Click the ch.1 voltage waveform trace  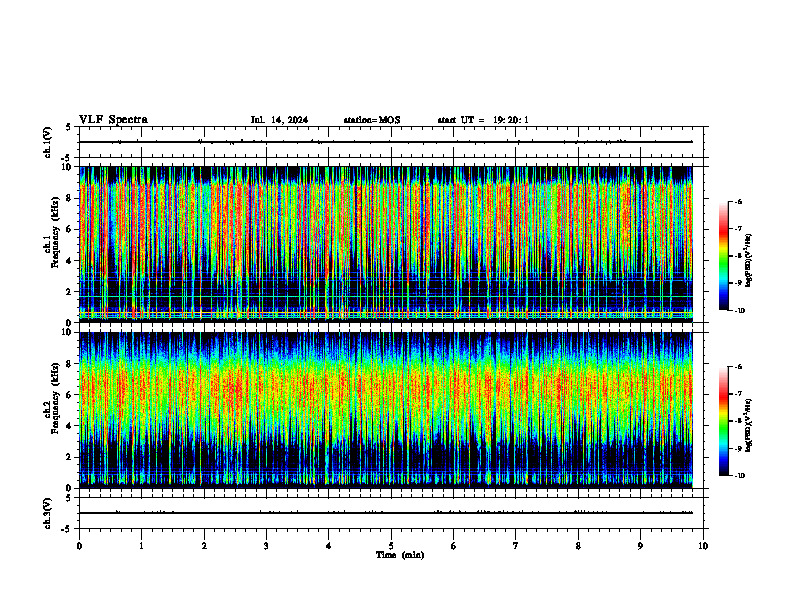(386, 142)
